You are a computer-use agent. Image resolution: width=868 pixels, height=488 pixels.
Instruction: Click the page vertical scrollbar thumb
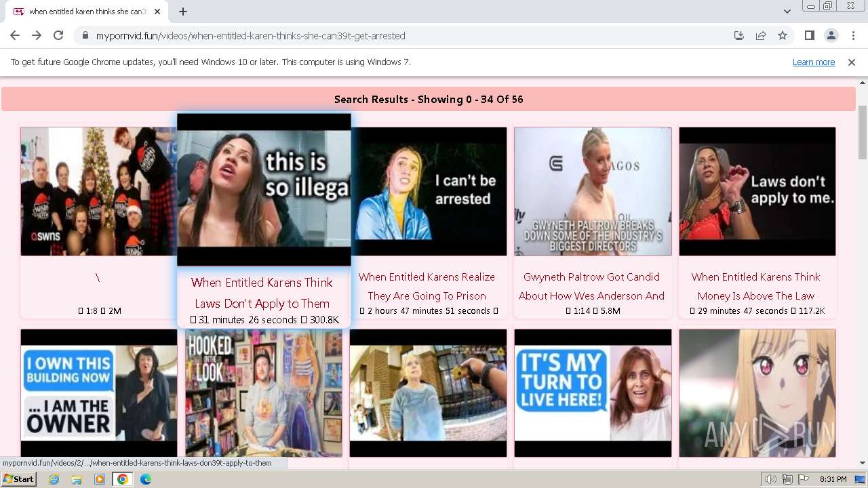863,132
